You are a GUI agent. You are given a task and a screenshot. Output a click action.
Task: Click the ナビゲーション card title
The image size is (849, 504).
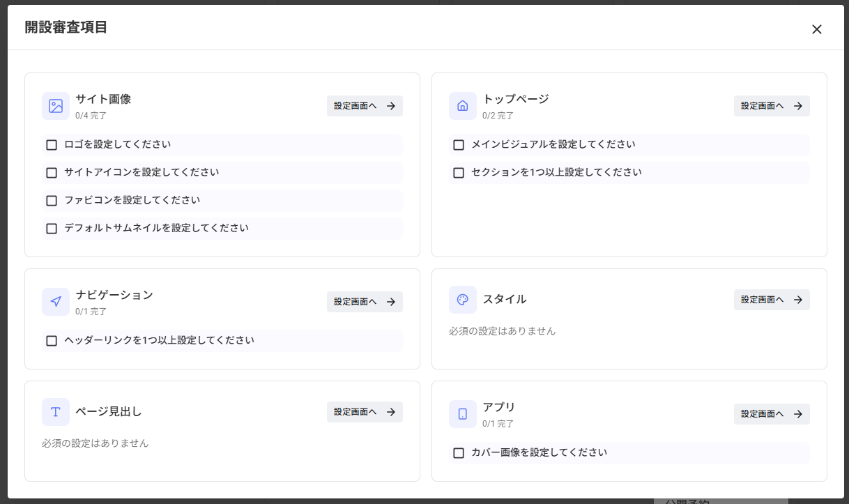pyautogui.click(x=114, y=295)
